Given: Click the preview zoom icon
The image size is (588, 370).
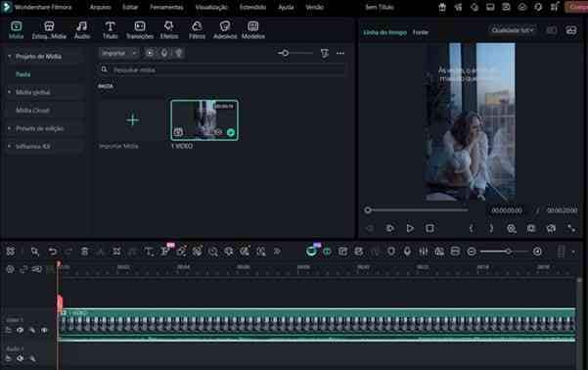Looking at the screenshot, I should 512,228.
